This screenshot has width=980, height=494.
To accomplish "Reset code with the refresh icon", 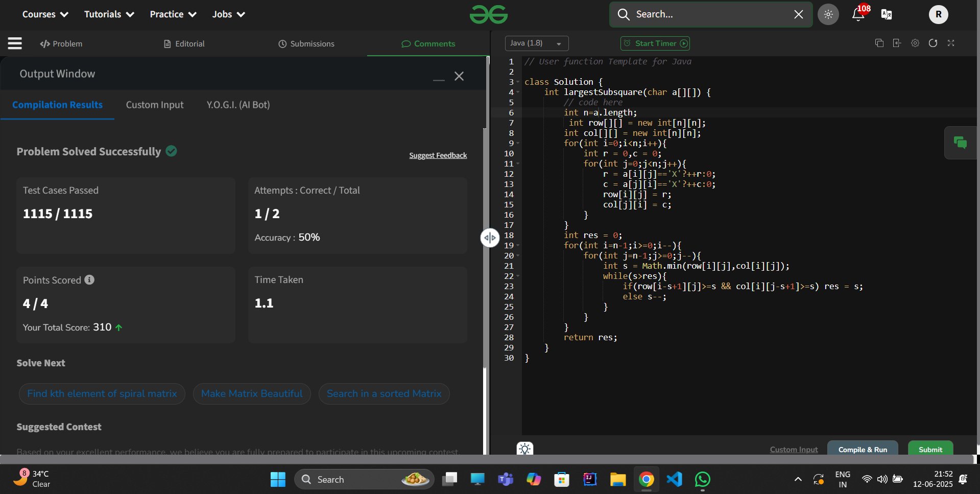I will (933, 43).
